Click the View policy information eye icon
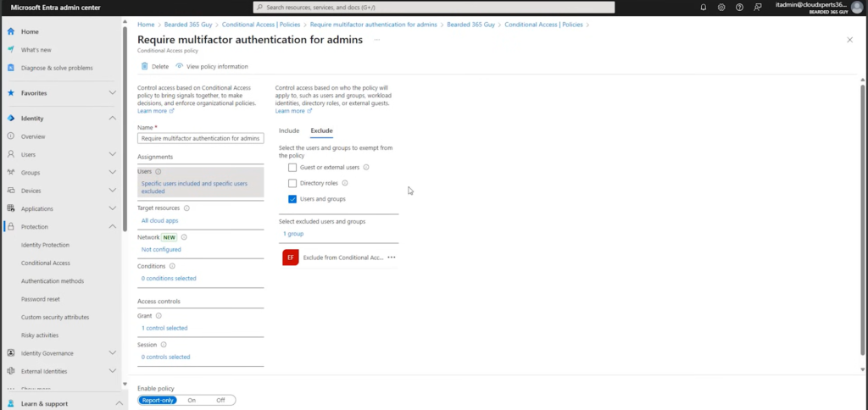Viewport: 868px width, 410px height. point(180,66)
